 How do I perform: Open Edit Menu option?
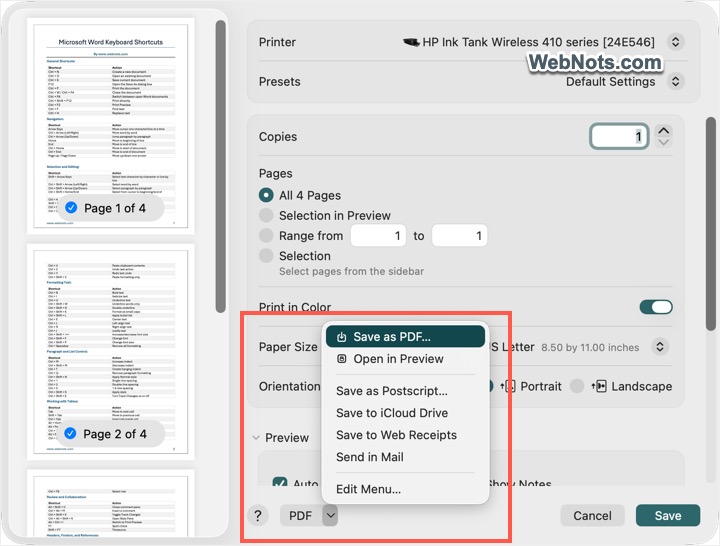368,489
